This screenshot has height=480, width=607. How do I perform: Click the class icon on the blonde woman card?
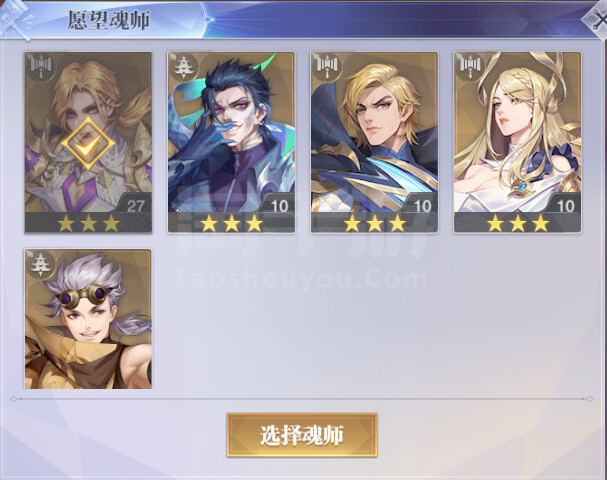[470, 67]
